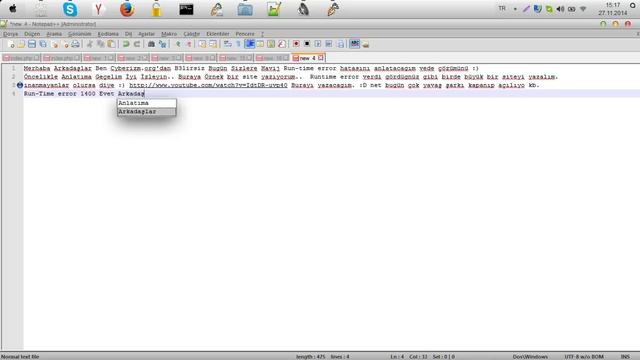This screenshot has height=360, width=640.
Task: Stop macro recording with black square
Action: point(307,44)
